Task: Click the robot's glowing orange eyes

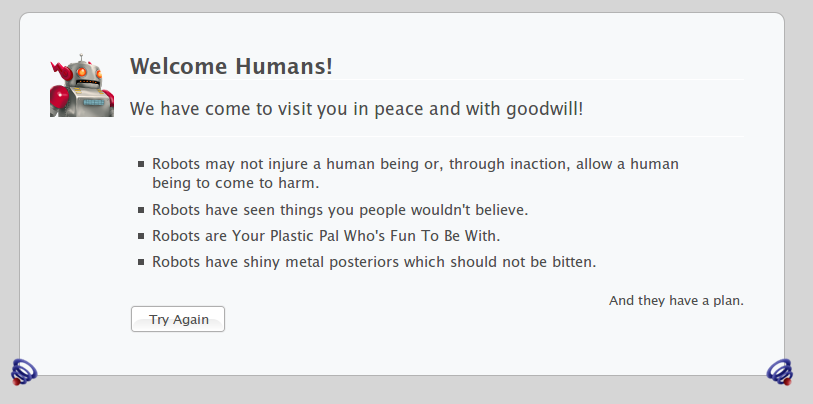Action: (x=88, y=73)
